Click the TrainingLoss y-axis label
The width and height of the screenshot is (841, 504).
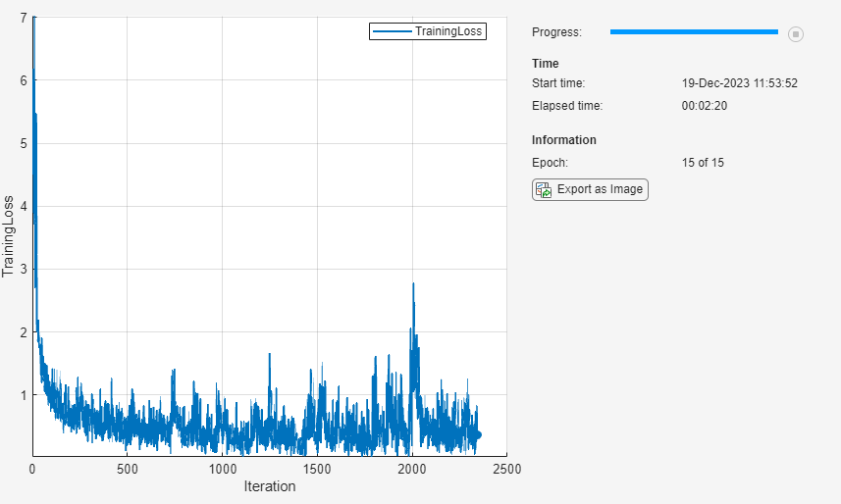click(x=8, y=236)
